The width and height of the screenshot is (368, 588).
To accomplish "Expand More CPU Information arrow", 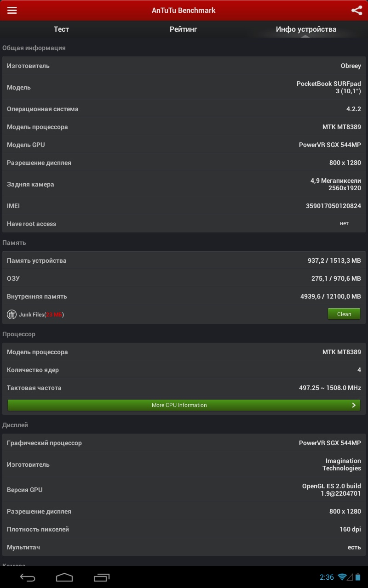I will [354, 405].
